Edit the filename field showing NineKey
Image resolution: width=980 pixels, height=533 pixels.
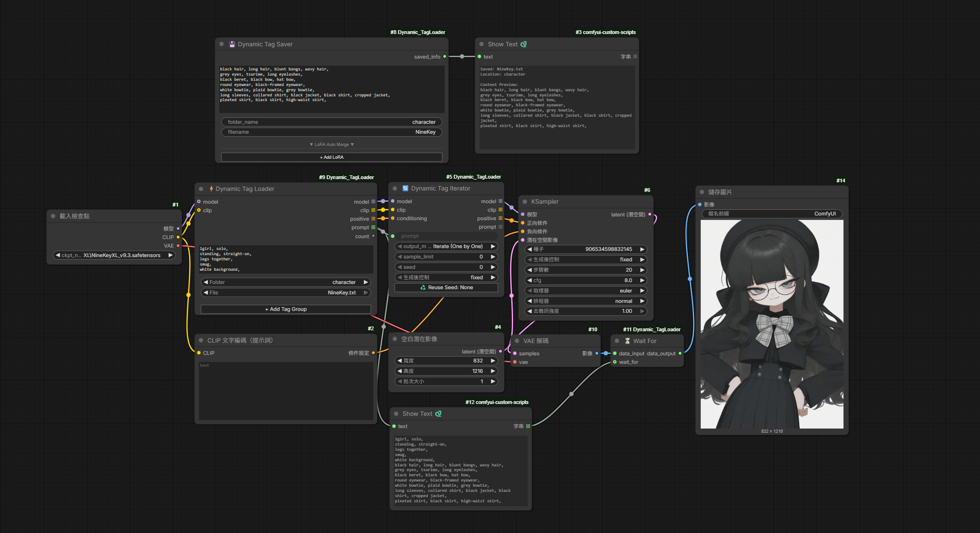click(x=332, y=132)
